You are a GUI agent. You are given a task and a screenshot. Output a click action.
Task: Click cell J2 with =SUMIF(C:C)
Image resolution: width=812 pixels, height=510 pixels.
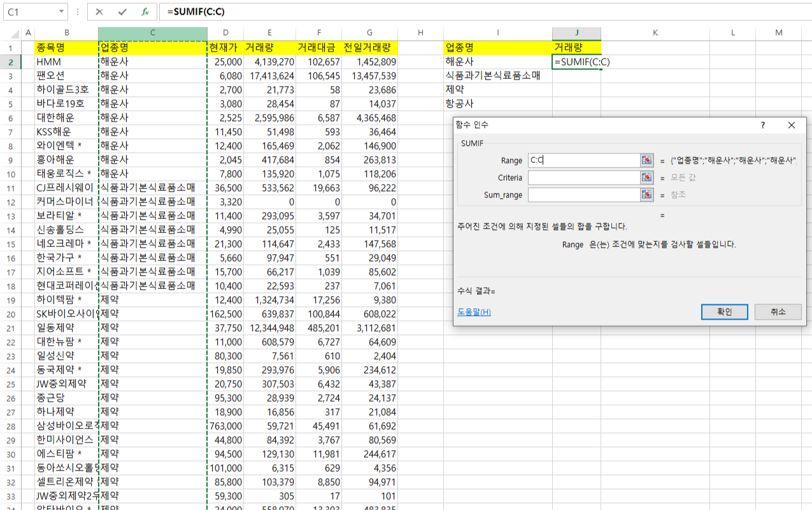pos(576,62)
